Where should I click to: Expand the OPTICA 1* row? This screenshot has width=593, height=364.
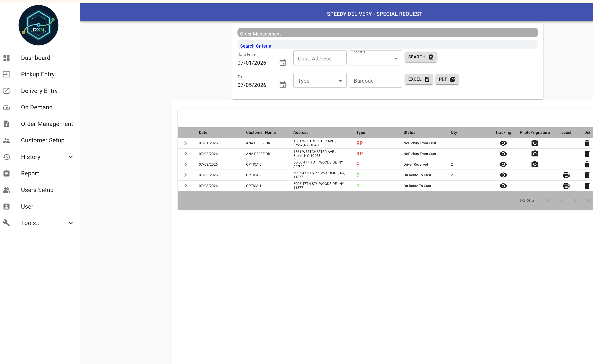185,186
